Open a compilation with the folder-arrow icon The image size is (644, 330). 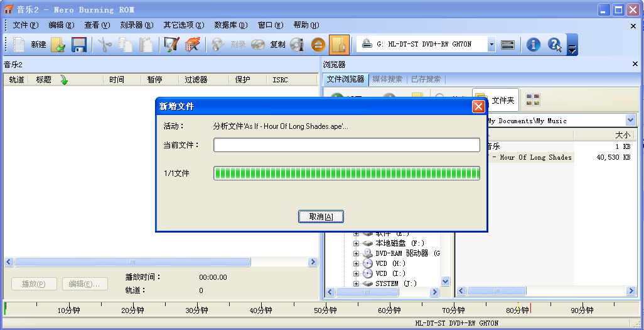[58, 45]
